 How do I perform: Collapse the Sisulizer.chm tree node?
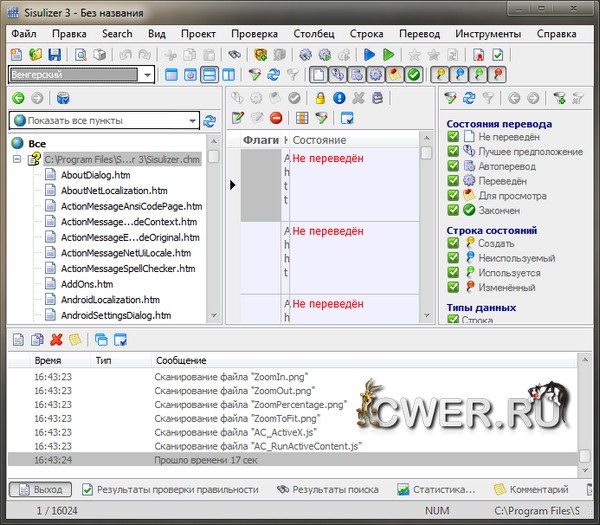click(18, 160)
